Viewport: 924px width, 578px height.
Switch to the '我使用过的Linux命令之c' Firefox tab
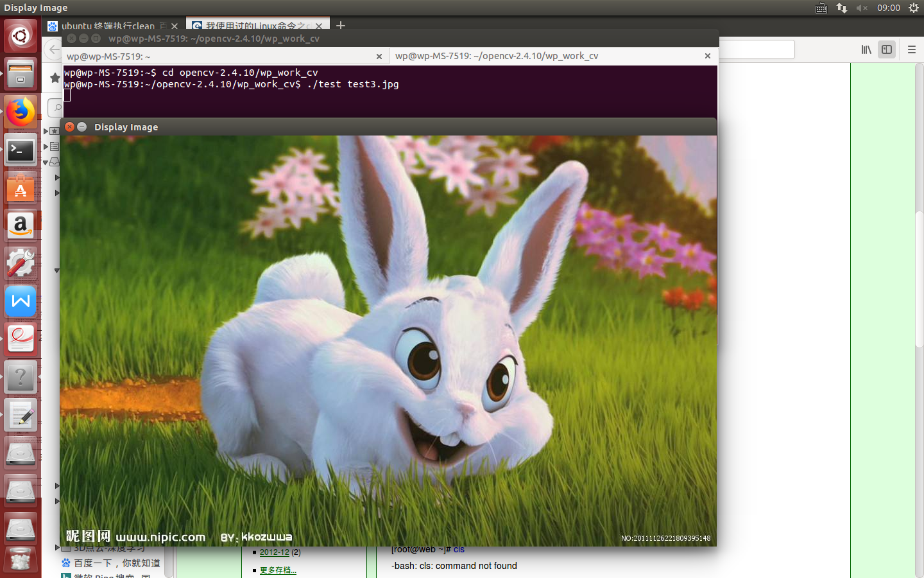click(x=258, y=26)
